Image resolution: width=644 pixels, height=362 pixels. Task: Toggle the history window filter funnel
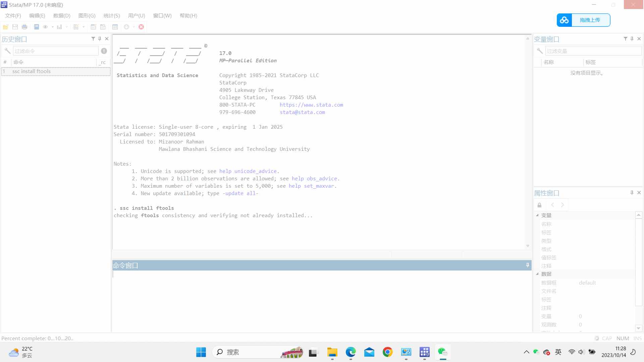point(93,39)
